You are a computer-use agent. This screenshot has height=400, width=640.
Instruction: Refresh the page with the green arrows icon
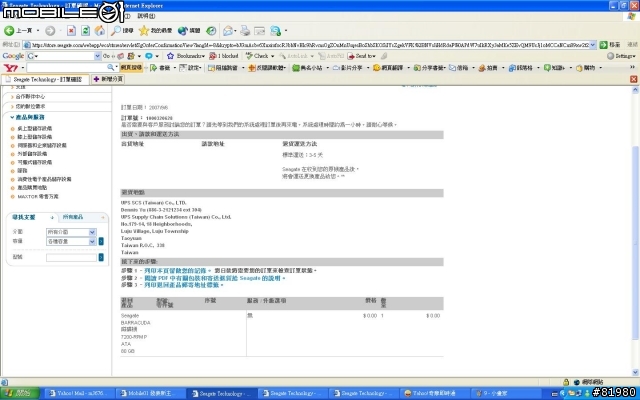85,31
